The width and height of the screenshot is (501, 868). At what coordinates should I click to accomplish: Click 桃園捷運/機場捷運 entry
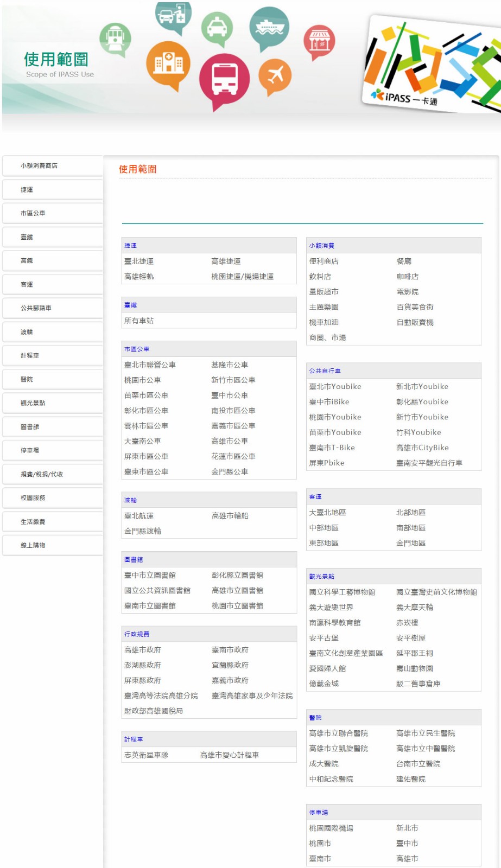[x=243, y=277]
